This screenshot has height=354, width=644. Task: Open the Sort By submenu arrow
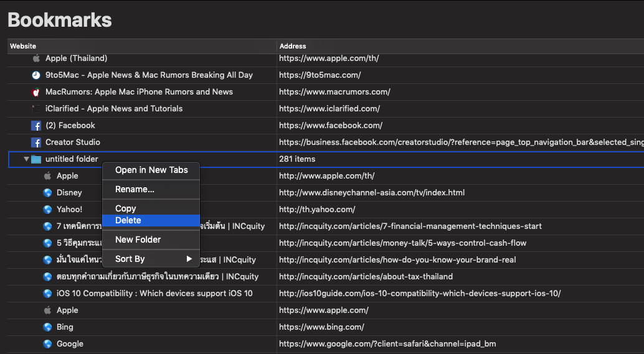pyautogui.click(x=189, y=259)
